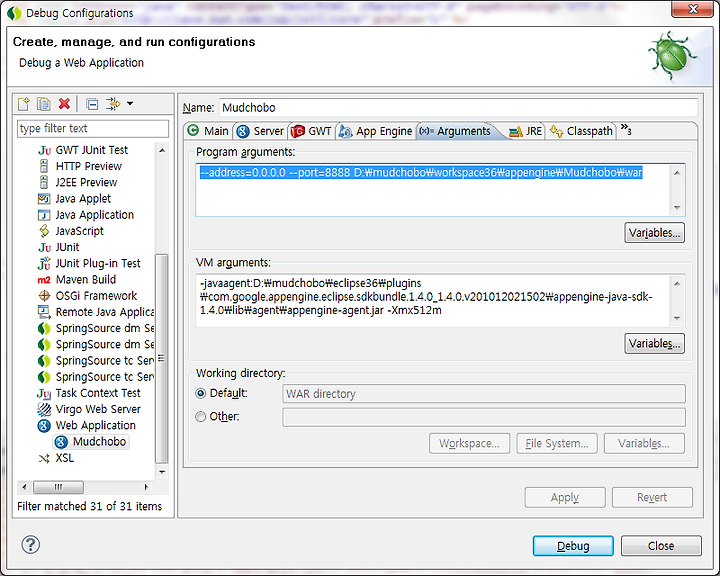Click Variables button under VM arguments
This screenshot has height=576, width=720.
point(654,344)
